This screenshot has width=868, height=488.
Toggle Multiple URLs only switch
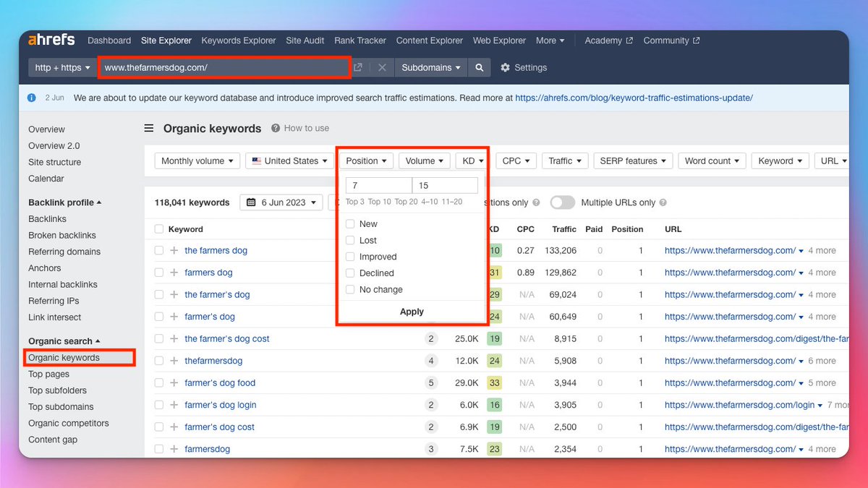562,202
